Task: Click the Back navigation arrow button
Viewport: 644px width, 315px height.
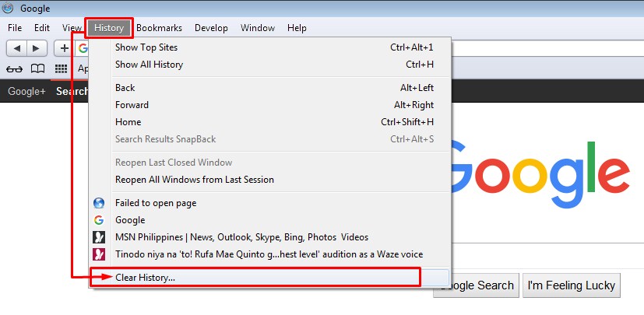Action: pos(16,48)
